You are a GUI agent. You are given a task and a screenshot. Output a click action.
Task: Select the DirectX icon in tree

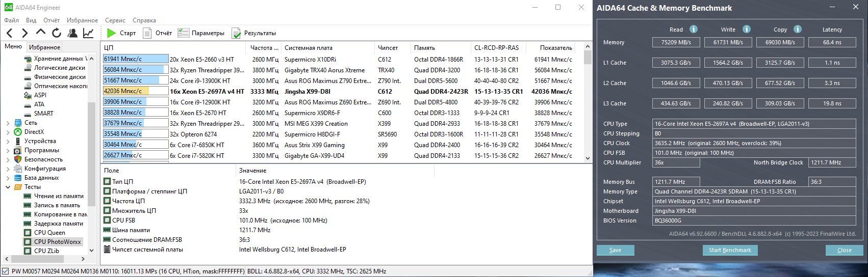click(18, 132)
